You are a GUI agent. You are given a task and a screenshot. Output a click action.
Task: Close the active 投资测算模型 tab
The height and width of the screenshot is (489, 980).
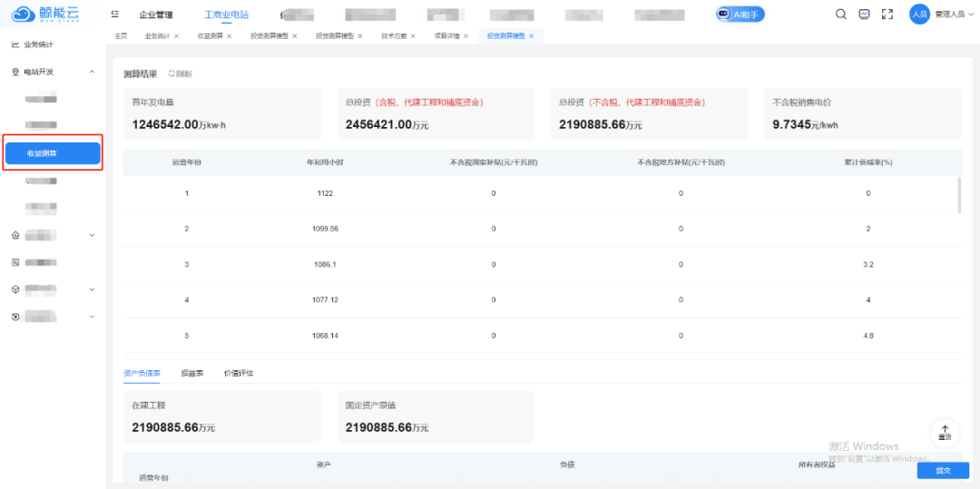(531, 36)
